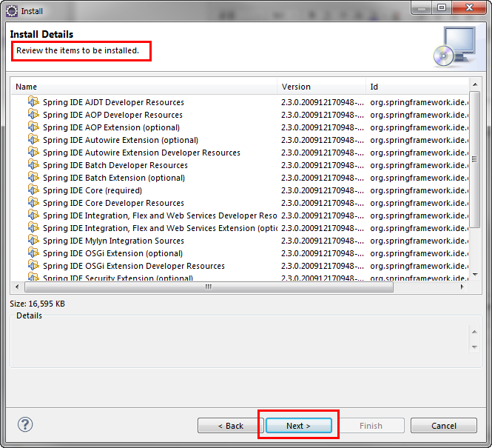Click icon beside Integration, Flex Web Services Extension
This screenshot has height=448, width=492.
tap(33, 227)
